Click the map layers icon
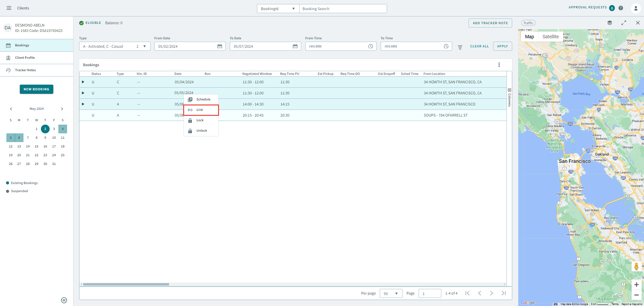 (x=609, y=23)
